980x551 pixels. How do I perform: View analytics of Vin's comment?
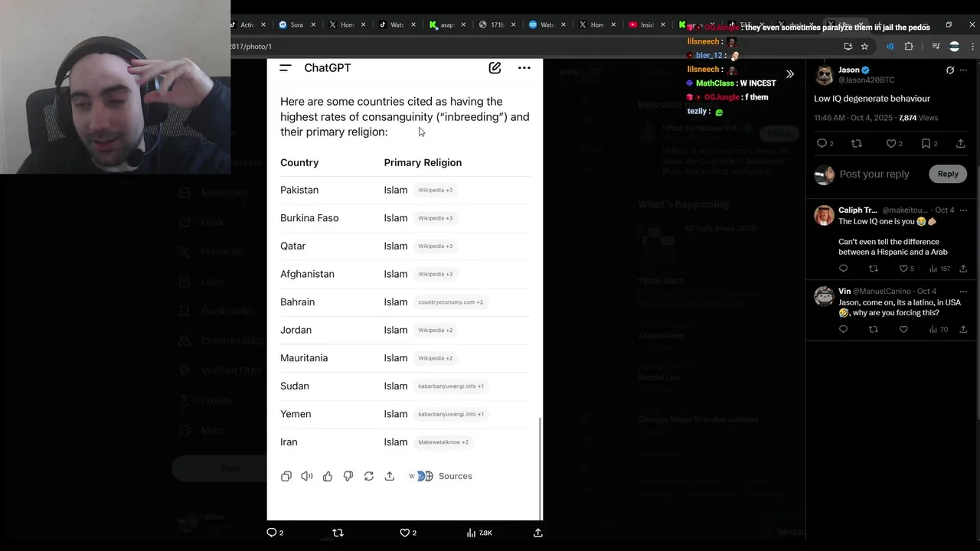[939, 329]
